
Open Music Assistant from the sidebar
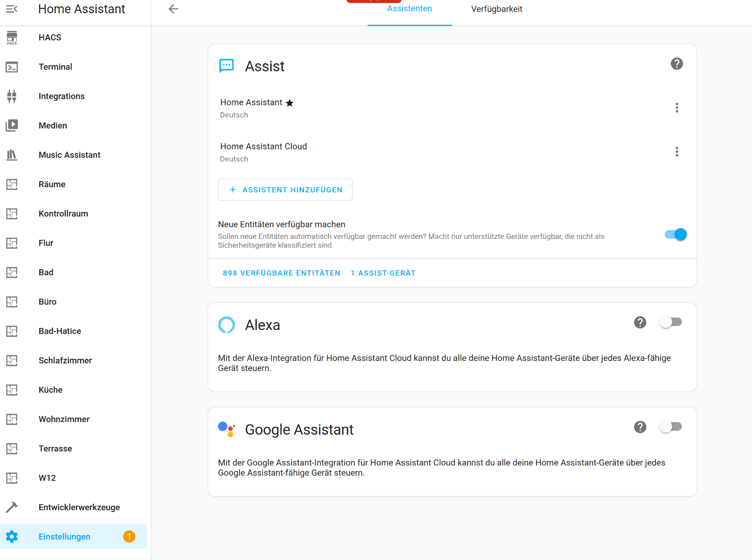(x=73, y=155)
